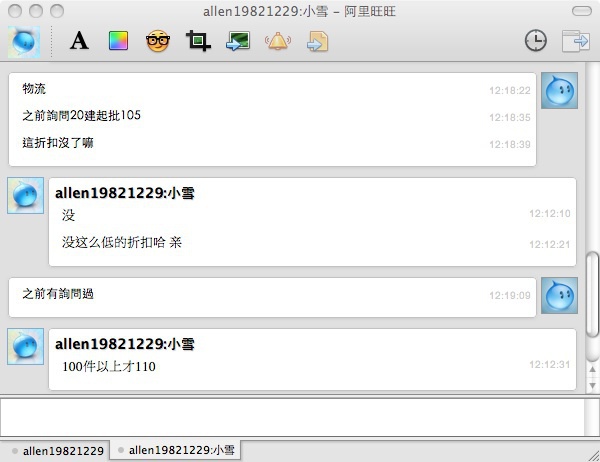This screenshot has width=600, height=462.
Task: Click the window resize grip corner
Action: tap(593, 455)
